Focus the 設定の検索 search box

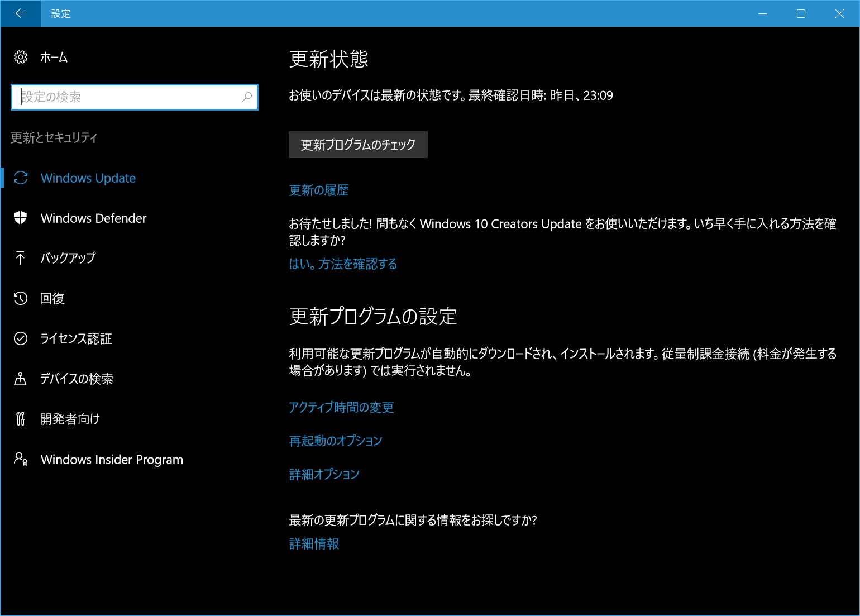click(135, 97)
